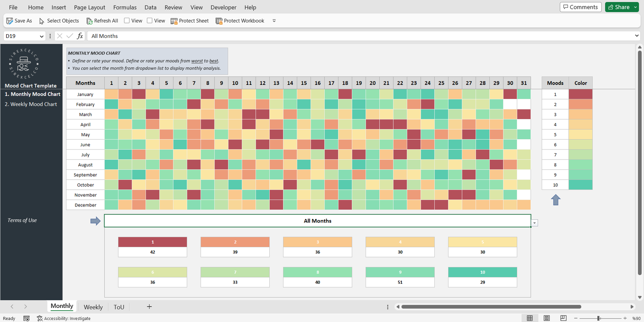The height and width of the screenshot is (322, 644).
Task: Click the Protect Workbook icon
Action: [219, 21]
